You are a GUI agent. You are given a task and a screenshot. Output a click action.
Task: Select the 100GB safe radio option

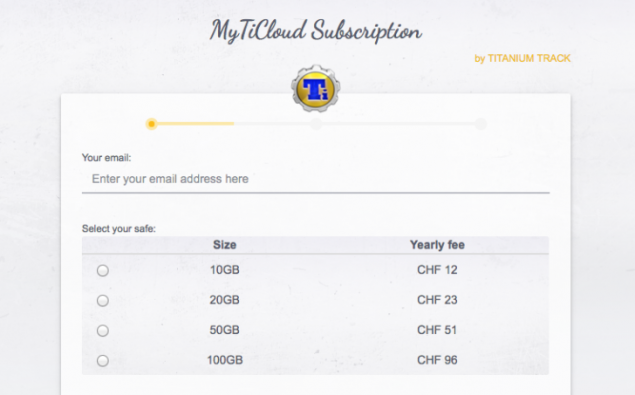[x=103, y=361]
